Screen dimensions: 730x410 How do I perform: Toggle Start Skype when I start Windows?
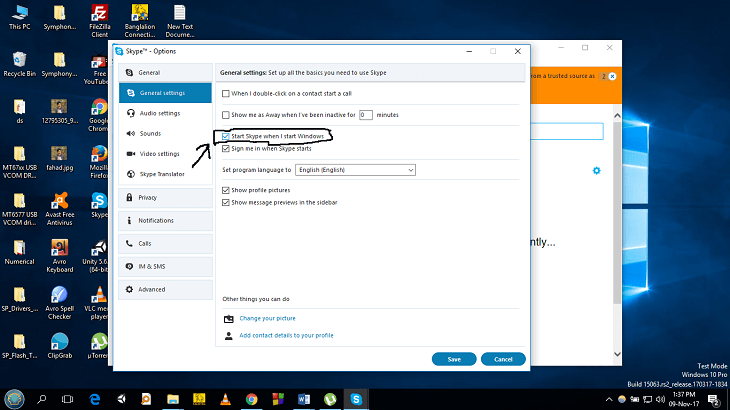tap(226, 136)
